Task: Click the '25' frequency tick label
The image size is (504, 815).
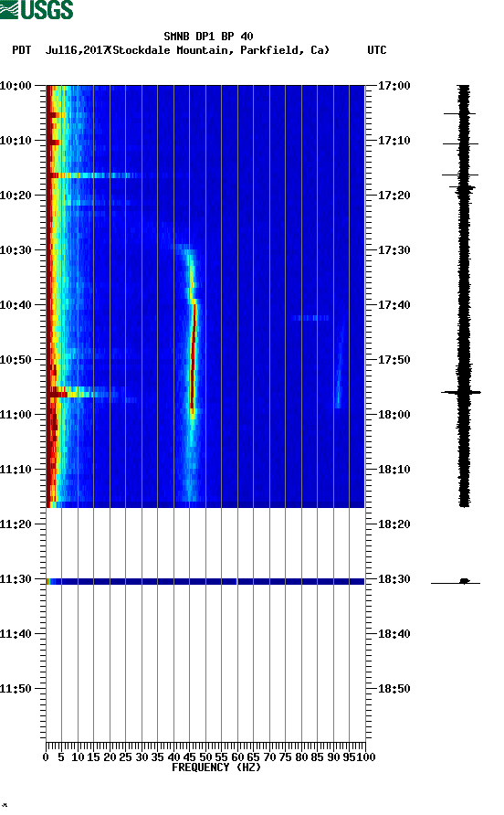Action: click(x=126, y=757)
